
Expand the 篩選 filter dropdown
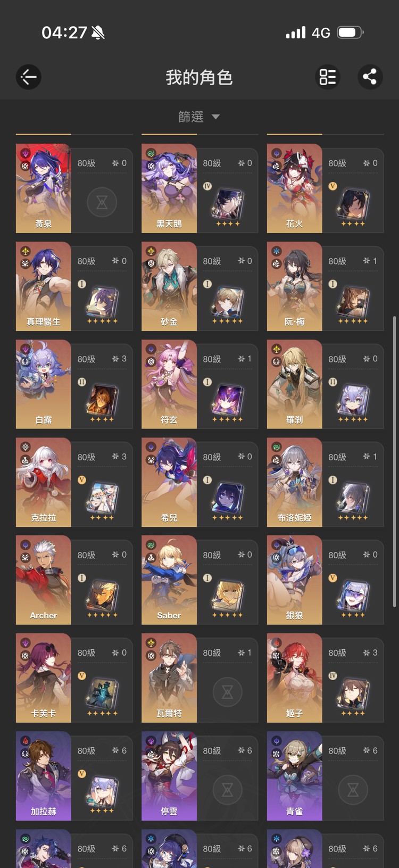pos(199,117)
